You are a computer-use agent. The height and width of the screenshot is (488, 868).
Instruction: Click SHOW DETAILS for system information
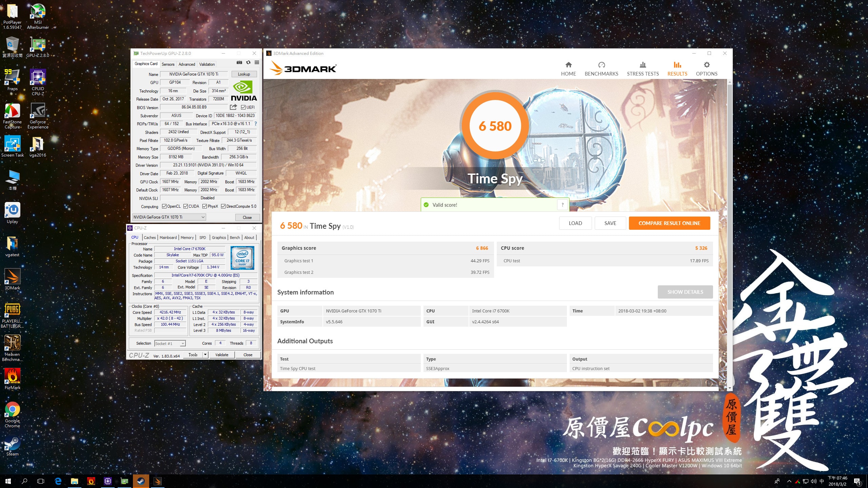685,292
